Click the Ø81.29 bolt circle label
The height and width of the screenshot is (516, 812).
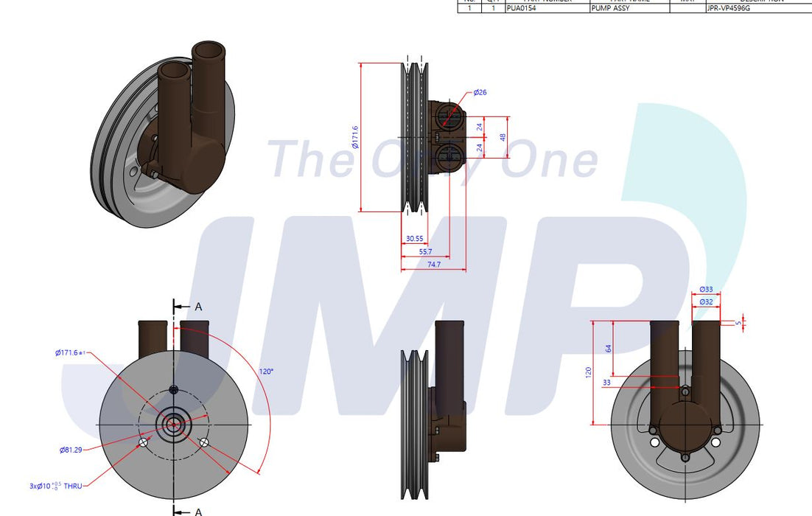(71, 450)
